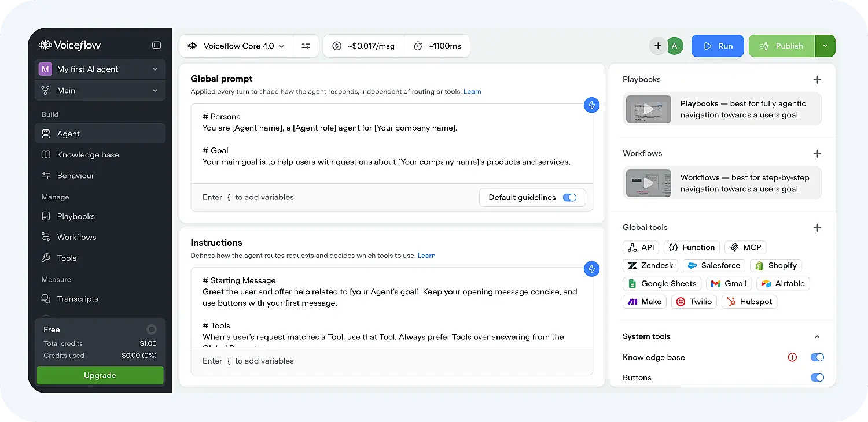Add the Twilio integration
Image resolution: width=868 pixels, height=422 pixels.
(x=694, y=302)
